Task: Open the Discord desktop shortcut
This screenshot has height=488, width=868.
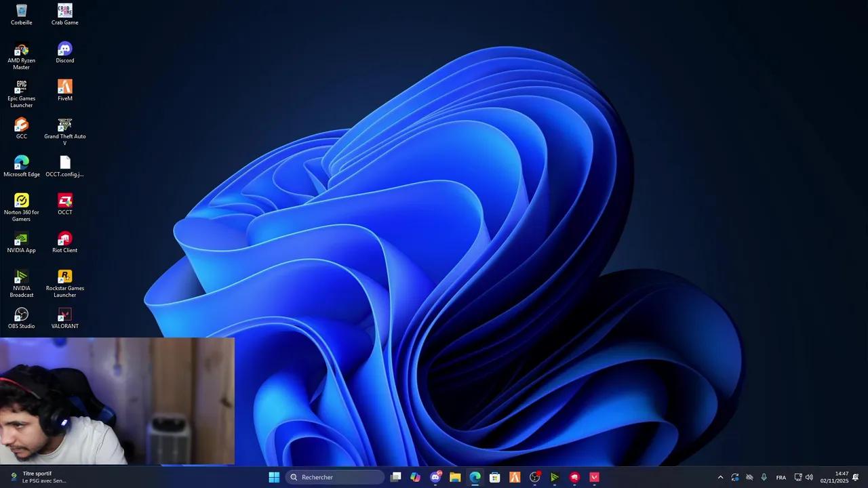Action: coord(64,49)
